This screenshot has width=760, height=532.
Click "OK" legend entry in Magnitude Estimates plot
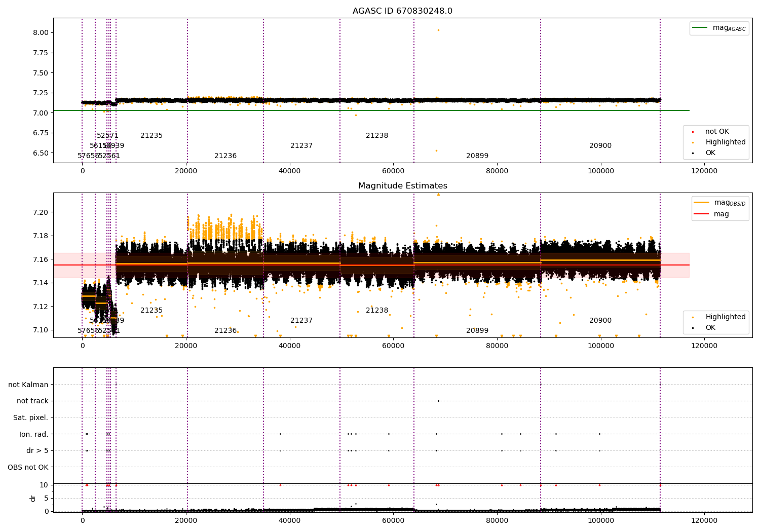click(x=704, y=328)
